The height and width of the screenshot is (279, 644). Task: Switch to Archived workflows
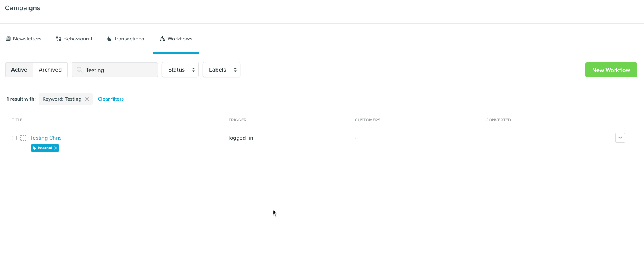tap(50, 70)
